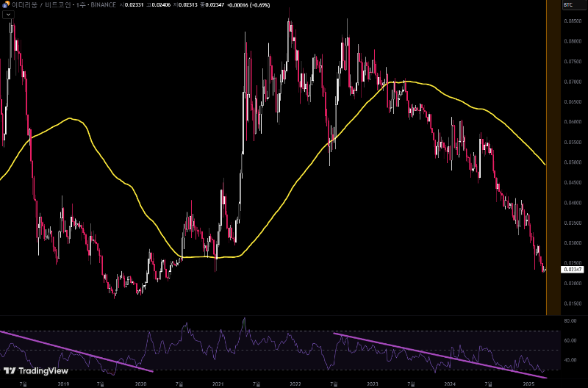Click the 2023 label on time axis

point(373,384)
